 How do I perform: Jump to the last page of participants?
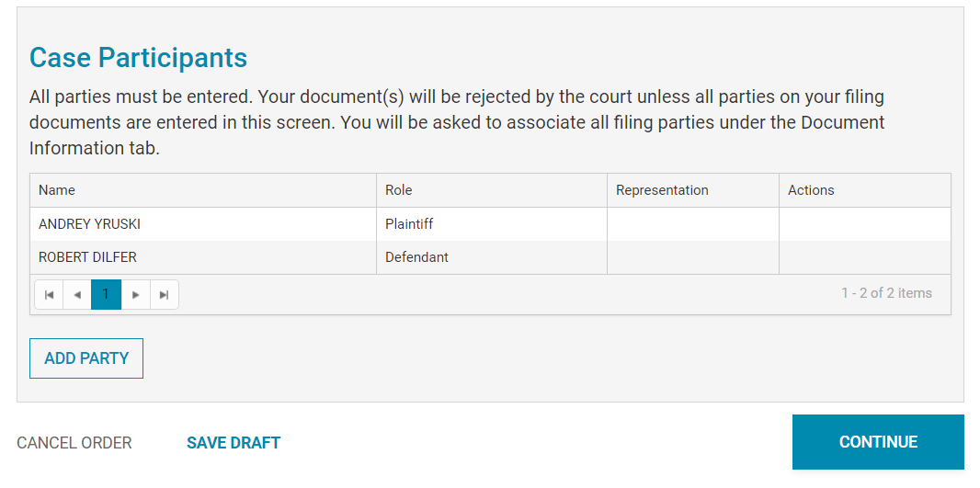pyautogui.click(x=165, y=295)
